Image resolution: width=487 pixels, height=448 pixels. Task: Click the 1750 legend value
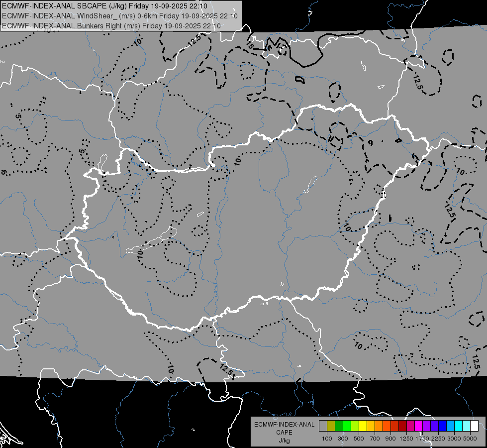click(x=422, y=439)
